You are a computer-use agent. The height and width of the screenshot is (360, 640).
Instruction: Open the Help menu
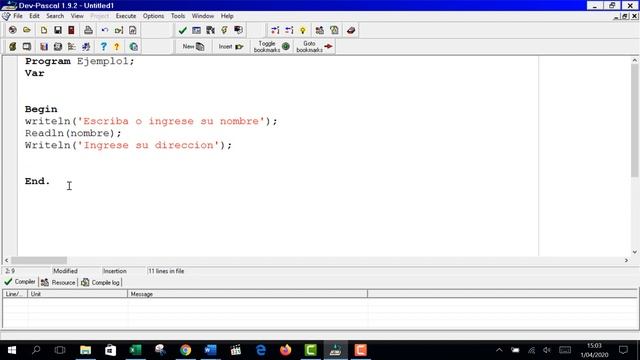227,16
